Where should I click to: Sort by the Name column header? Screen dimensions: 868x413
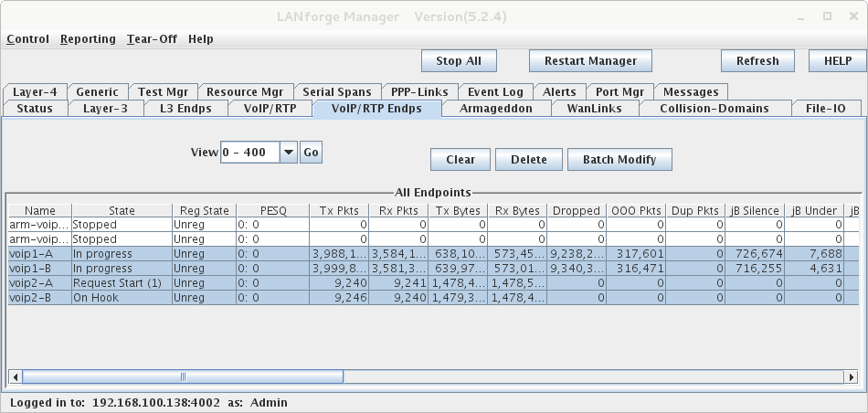[40, 211]
